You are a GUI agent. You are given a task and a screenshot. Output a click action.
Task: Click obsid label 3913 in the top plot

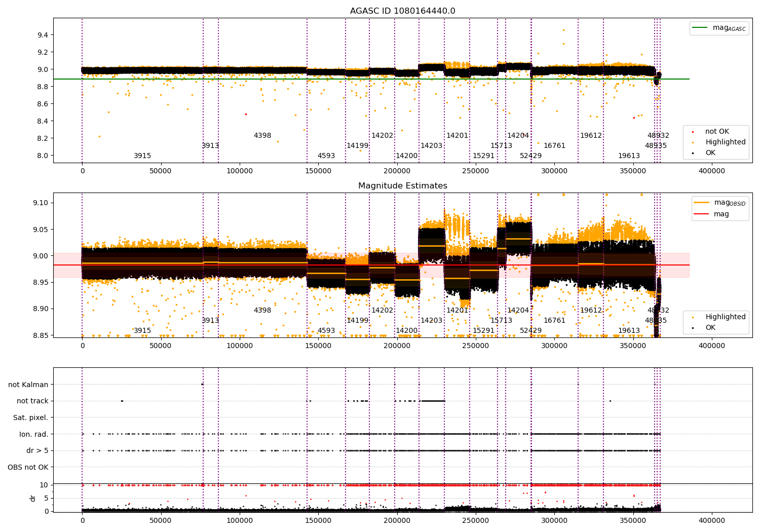[210, 146]
